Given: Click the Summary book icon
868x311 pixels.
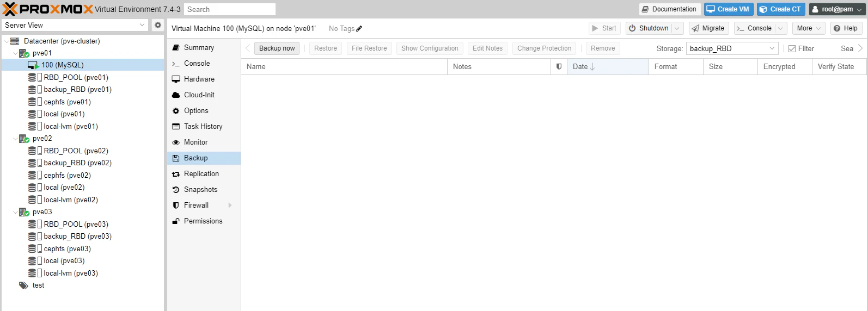Looking at the screenshot, I should click(176, 47).
